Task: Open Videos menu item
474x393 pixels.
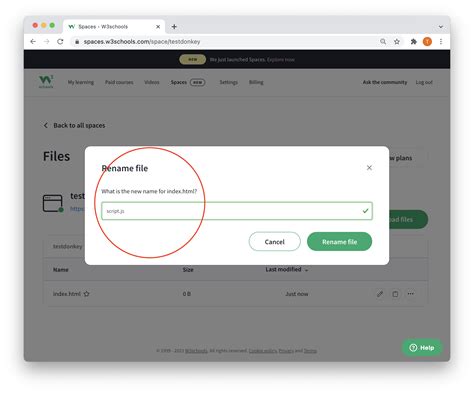Action: [152, 82]
